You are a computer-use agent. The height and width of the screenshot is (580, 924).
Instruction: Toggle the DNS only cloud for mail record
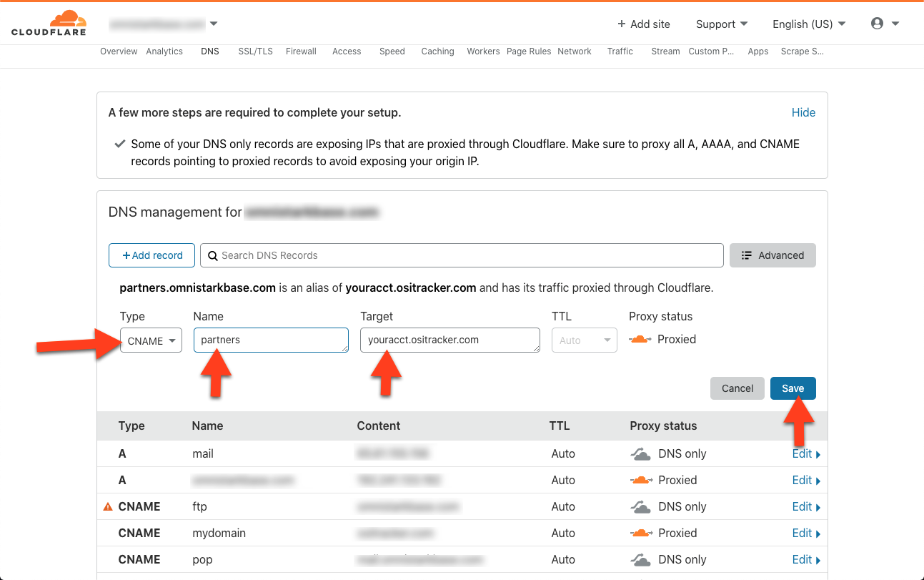641,453
